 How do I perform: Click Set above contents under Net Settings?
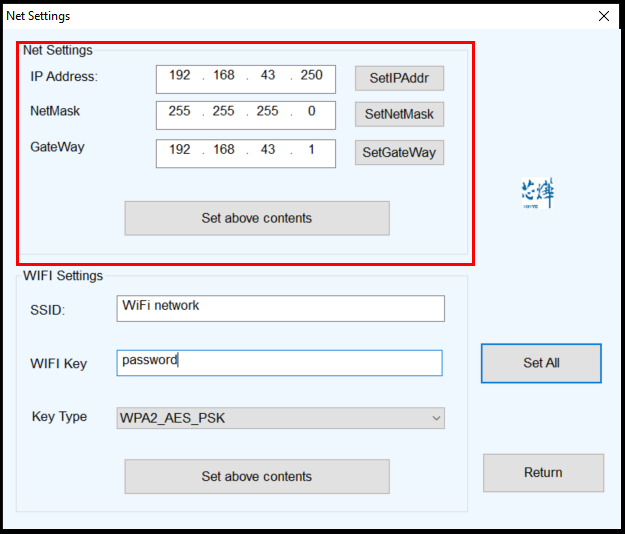256,218
